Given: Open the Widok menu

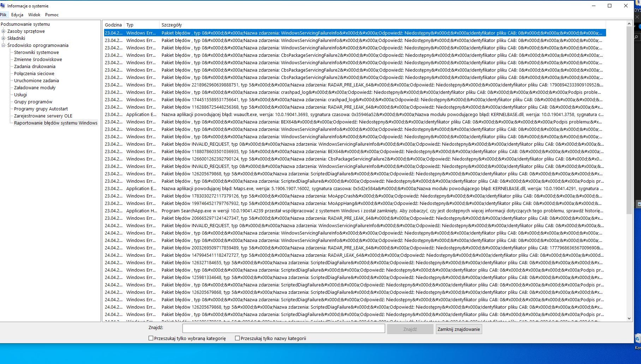Looking at the screenshot, I should tap(34, 14).
